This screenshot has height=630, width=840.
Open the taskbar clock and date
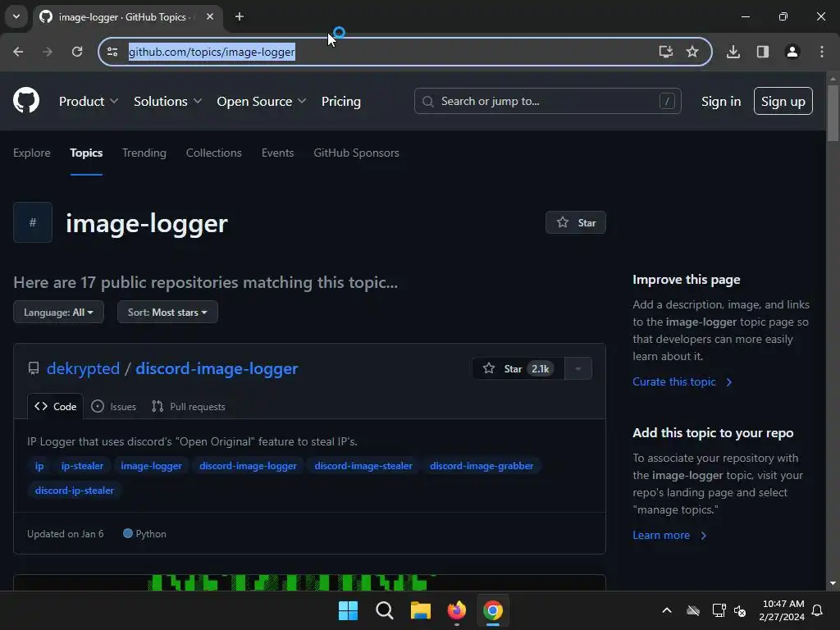tap(782, 610)
